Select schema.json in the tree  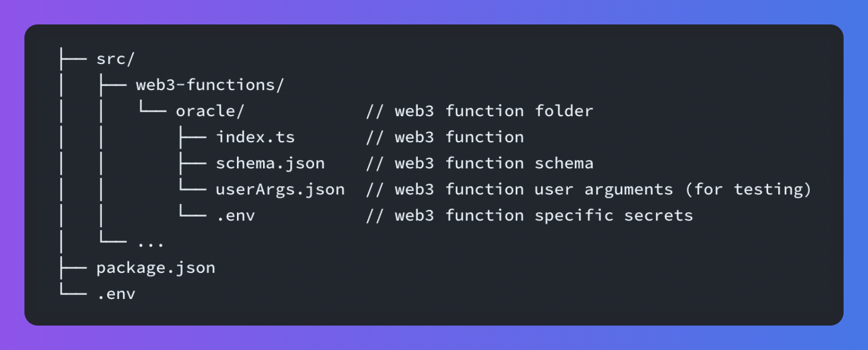coord(270,163)
